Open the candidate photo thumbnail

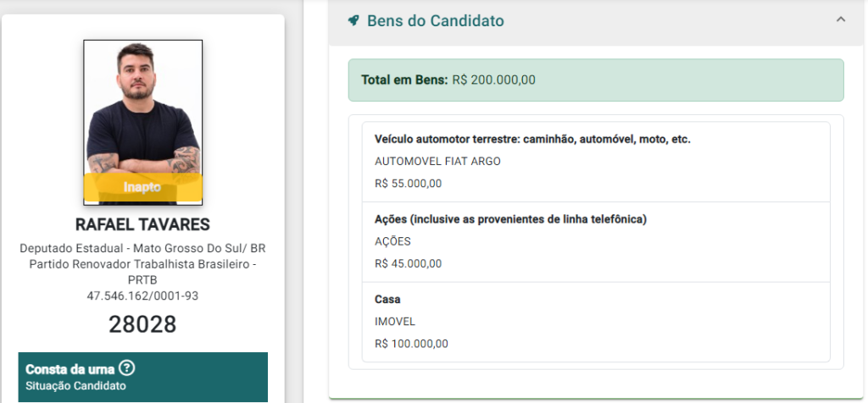click(x=142, y=122)
